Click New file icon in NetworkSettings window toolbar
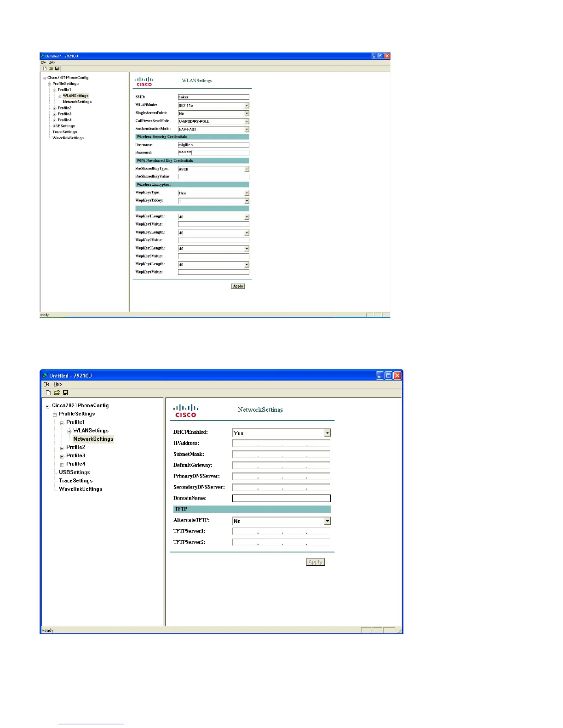Viewport: 563px width, 728px height. 48,393
